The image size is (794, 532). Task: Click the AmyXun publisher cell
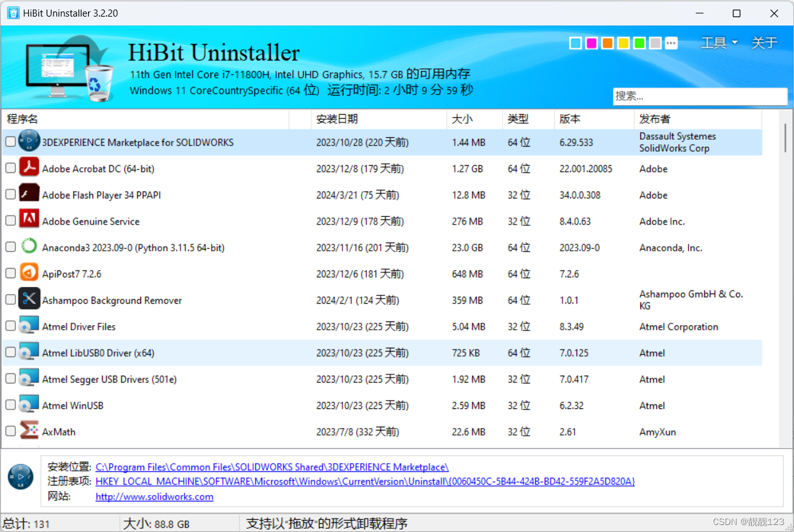[658, 432]
